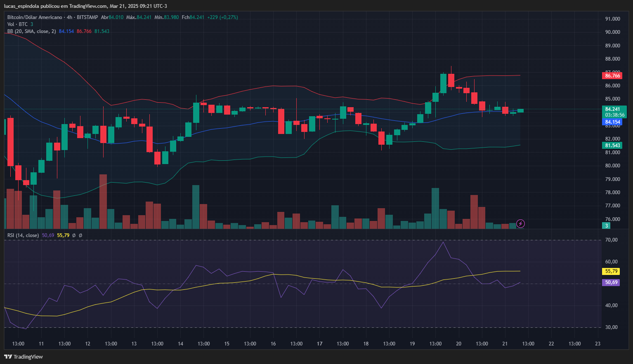This screenshot has width=633, height=364.
Task: Click the green volume tag showing 3
Action: [606, 225]
